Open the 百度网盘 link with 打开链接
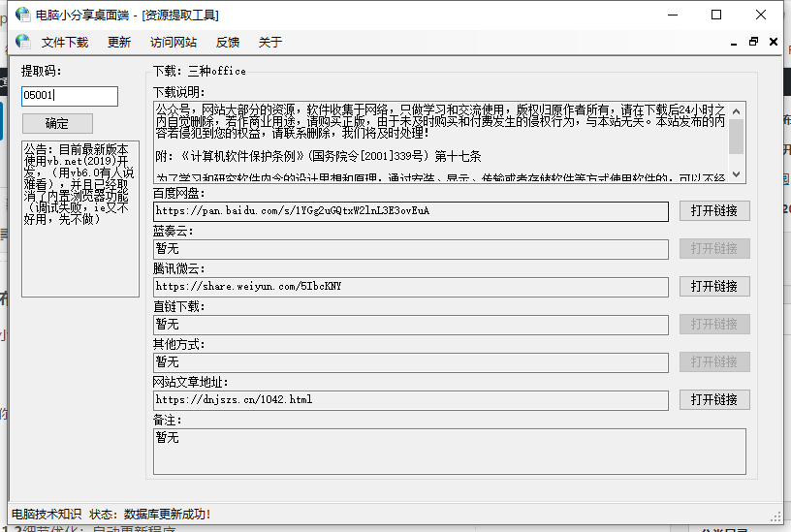 [714, 211]
